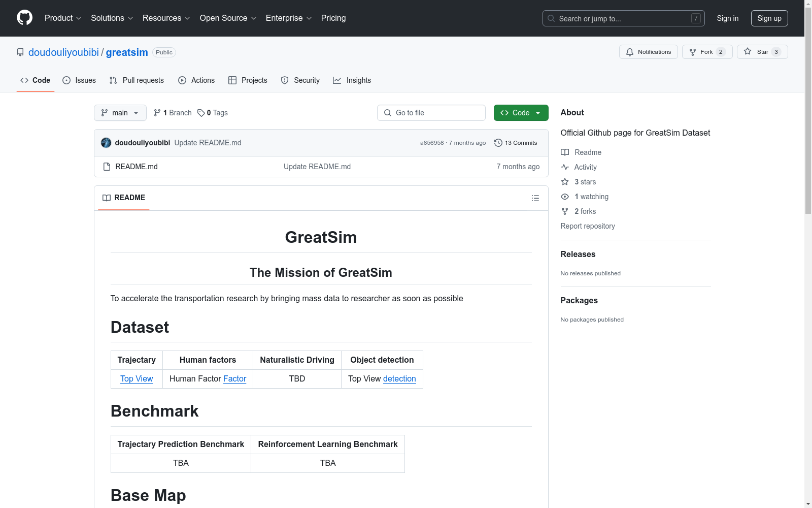Switch to the Projects tab
The height and width of the screenshot is (508, 812).
[248, 80]
